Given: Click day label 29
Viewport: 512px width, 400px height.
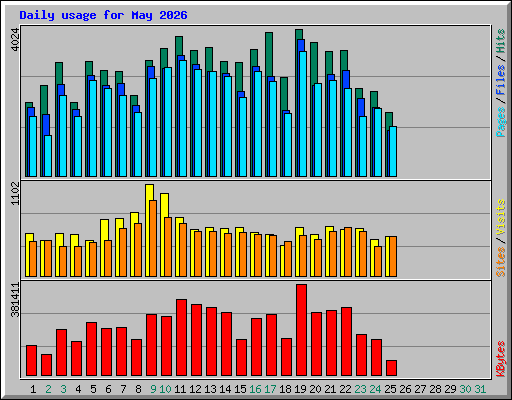Looking at the screenshot, I should point(450,389).
